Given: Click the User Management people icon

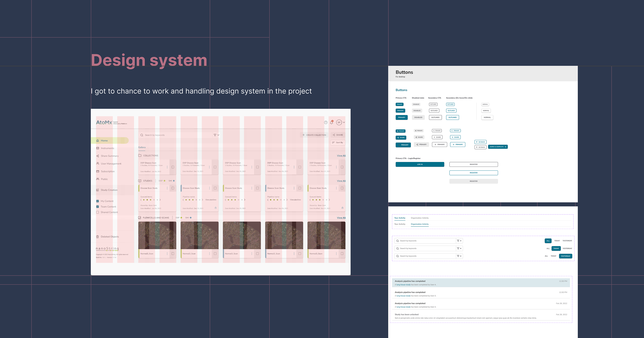Looking at the screenshot, I should pyautogui.click(x=97, y=164).
